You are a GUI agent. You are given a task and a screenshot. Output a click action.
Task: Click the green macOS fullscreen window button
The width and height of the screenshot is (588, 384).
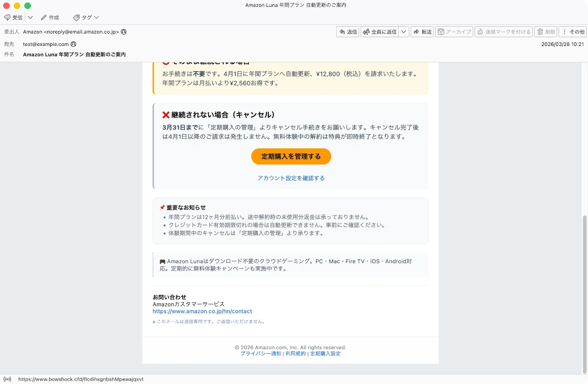point(28,6)
